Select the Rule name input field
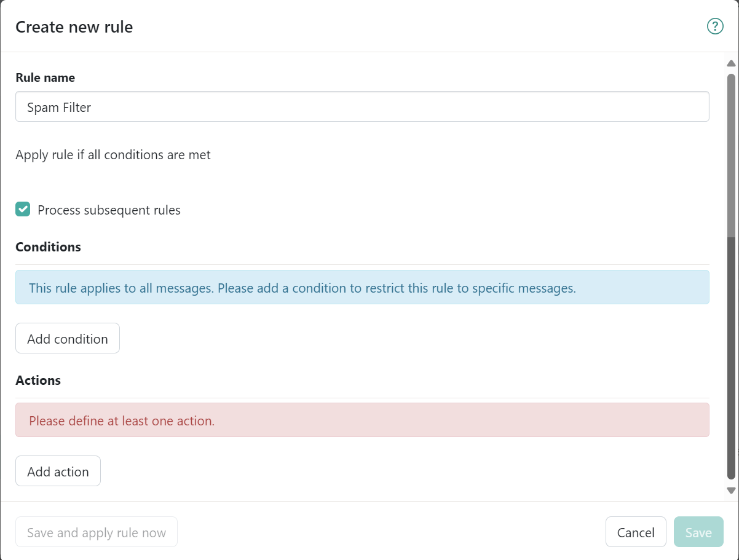Viewport: 739px width, 560px height. point(362,106)
